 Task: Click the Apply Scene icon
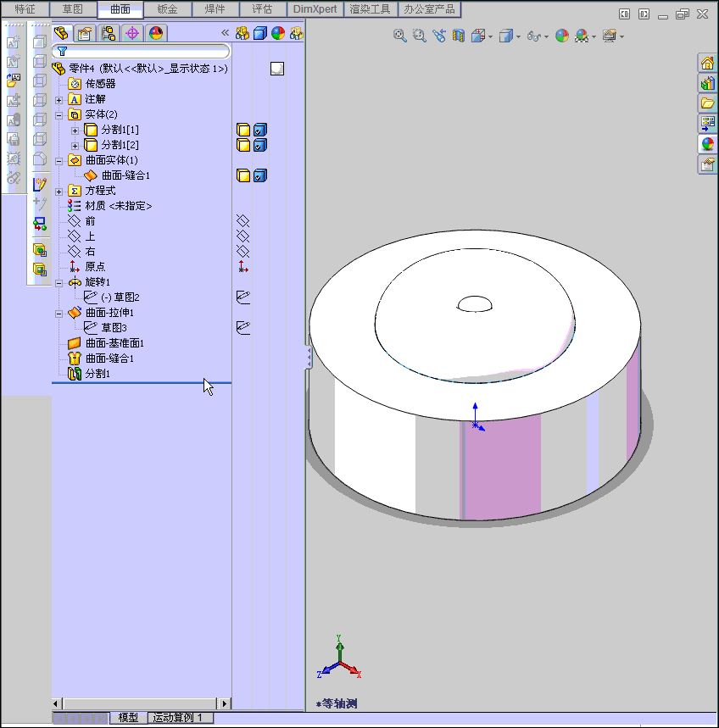pos(582,36)
